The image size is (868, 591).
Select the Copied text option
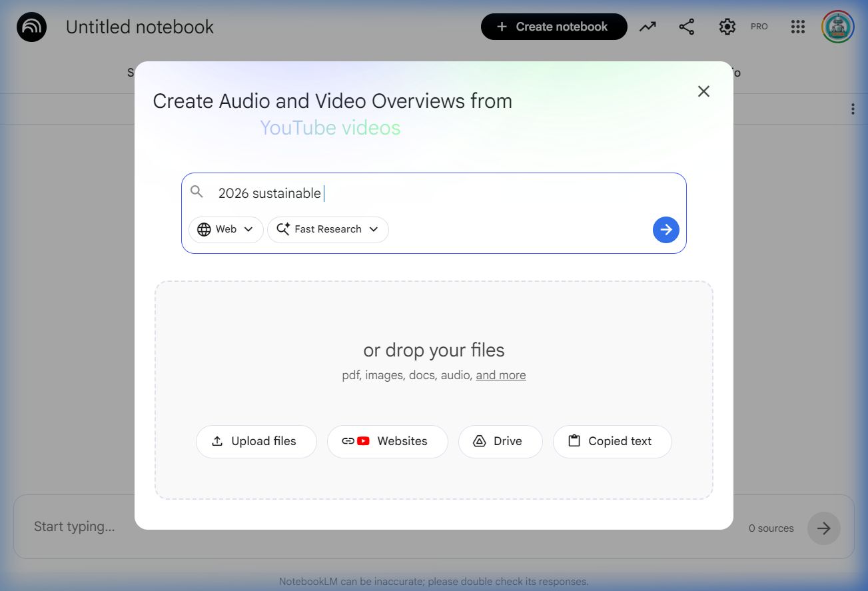tap(612, 441)
